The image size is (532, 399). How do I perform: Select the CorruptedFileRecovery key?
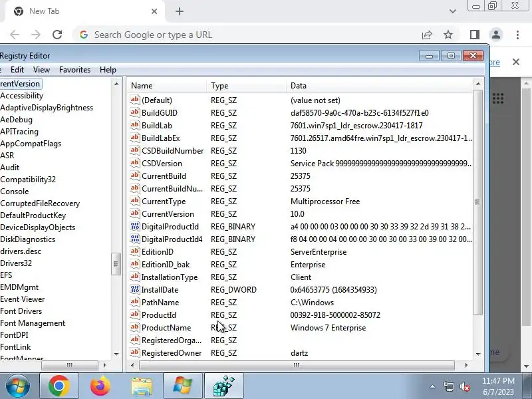40,203
